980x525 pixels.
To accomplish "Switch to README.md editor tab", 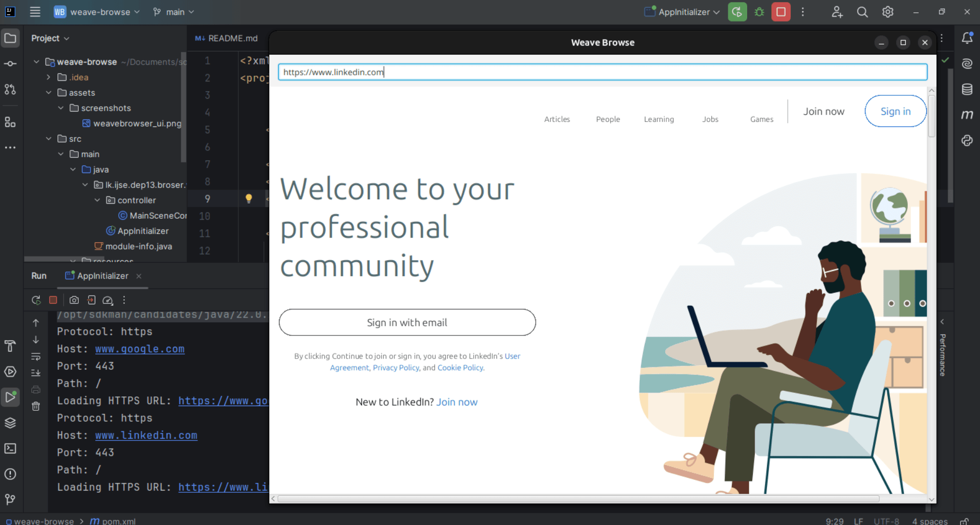I will tap(227, 38).
